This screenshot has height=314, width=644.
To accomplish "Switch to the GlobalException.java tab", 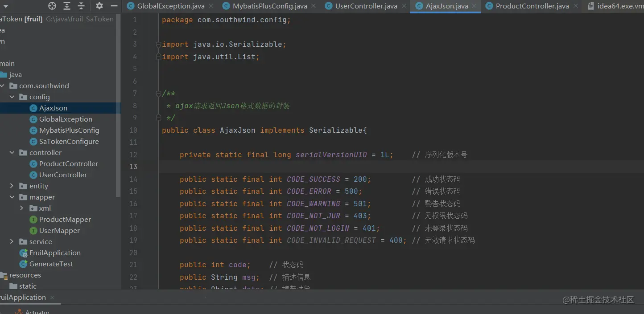I will click(170, 6).
